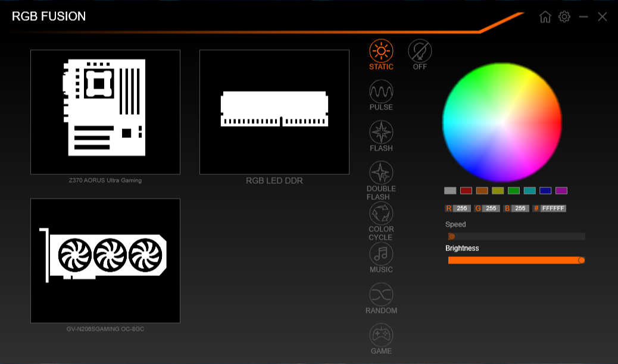Select the Static lighting mode icon
This screenshot has width=618, height=364.
[381, 51]
